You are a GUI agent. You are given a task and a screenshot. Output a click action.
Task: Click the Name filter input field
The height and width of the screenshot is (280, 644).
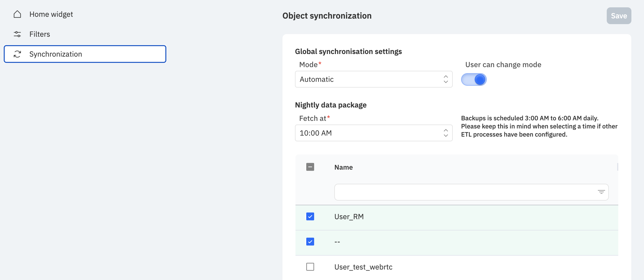pyautogui.click(x=471, y=192)
